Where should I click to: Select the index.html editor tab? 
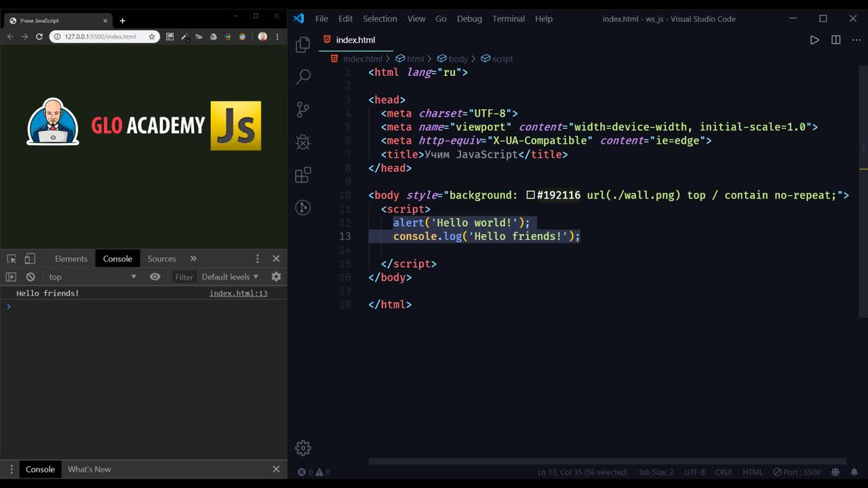[x=355, y=40]
